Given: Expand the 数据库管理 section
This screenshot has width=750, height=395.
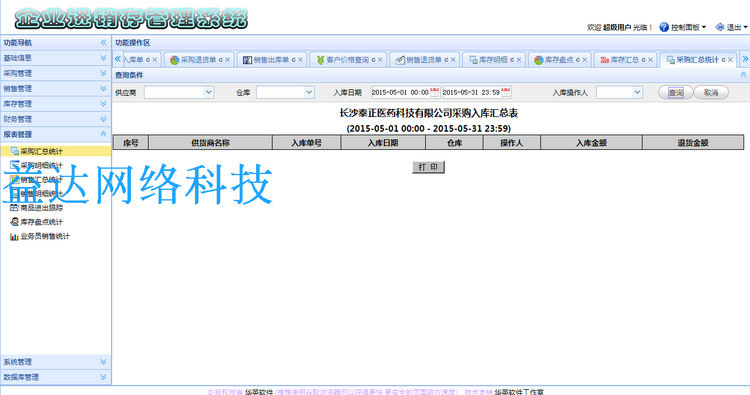Looking at the screenshot, I should pyautogui.click(x=103, y=377).
